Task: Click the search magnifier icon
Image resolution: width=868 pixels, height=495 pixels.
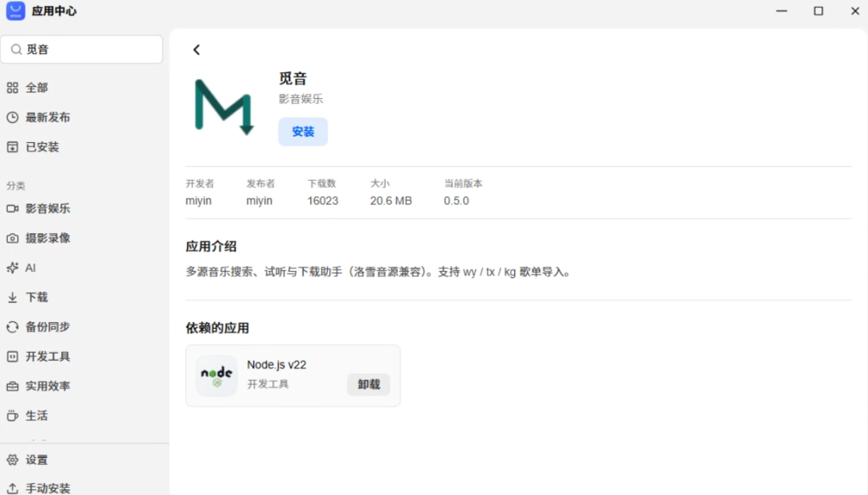Action: 16,49
